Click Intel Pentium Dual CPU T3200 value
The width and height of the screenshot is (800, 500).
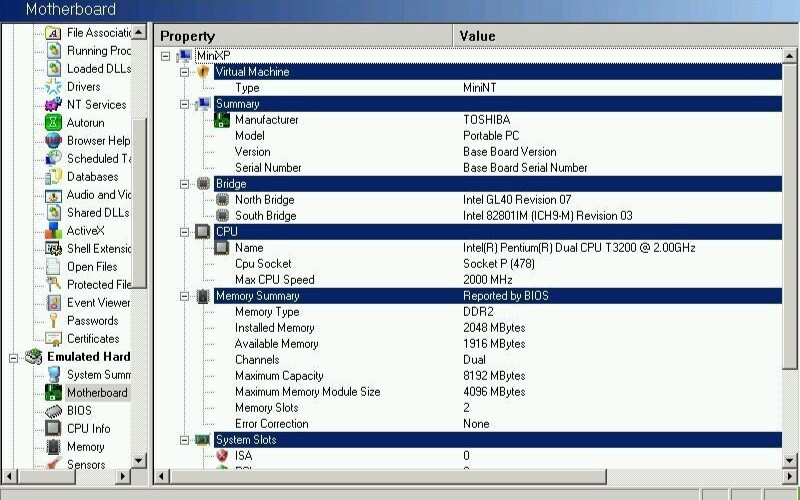579,248
